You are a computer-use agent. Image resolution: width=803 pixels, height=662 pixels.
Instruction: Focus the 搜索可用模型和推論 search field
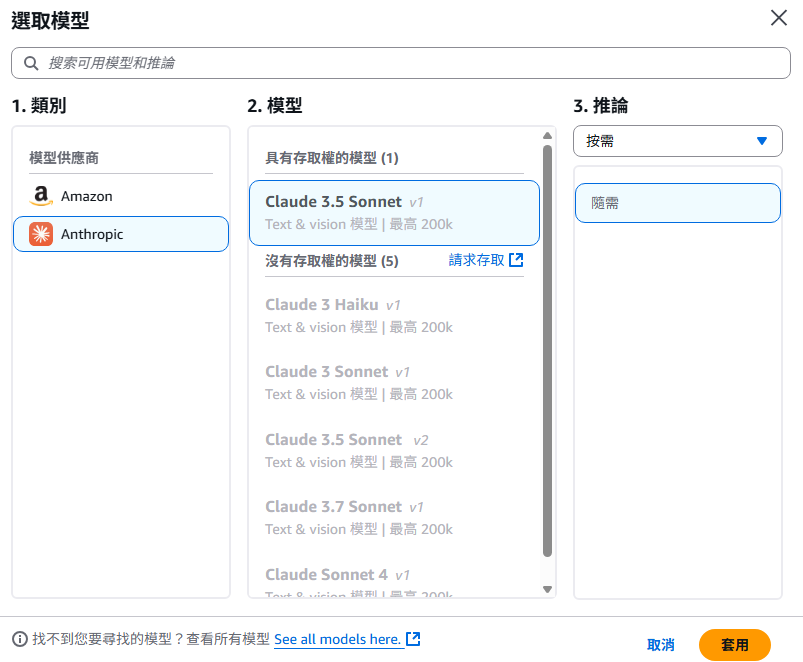coord(401,63)
